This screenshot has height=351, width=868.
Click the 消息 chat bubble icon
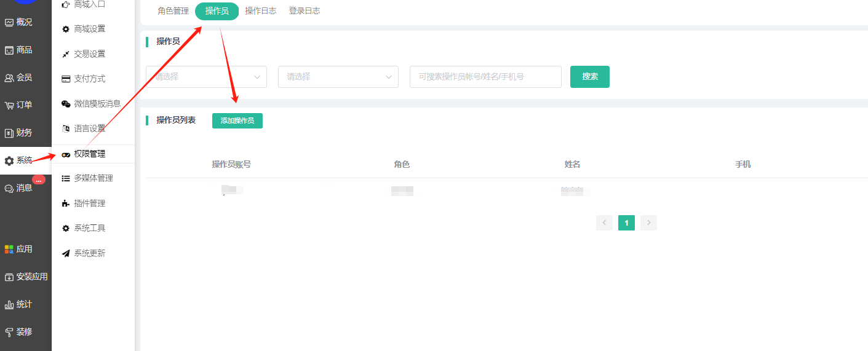(9, 189)
